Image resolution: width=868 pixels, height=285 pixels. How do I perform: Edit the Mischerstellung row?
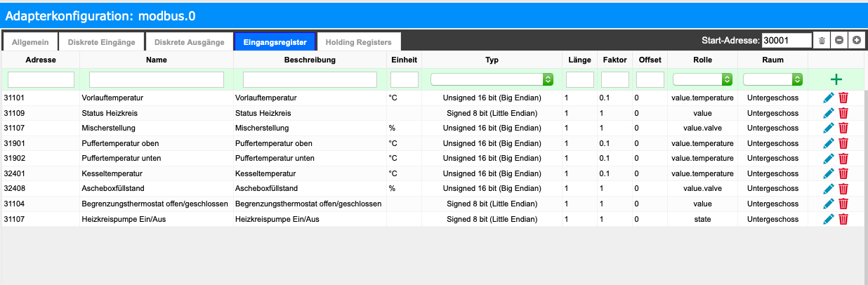(829, 128)
